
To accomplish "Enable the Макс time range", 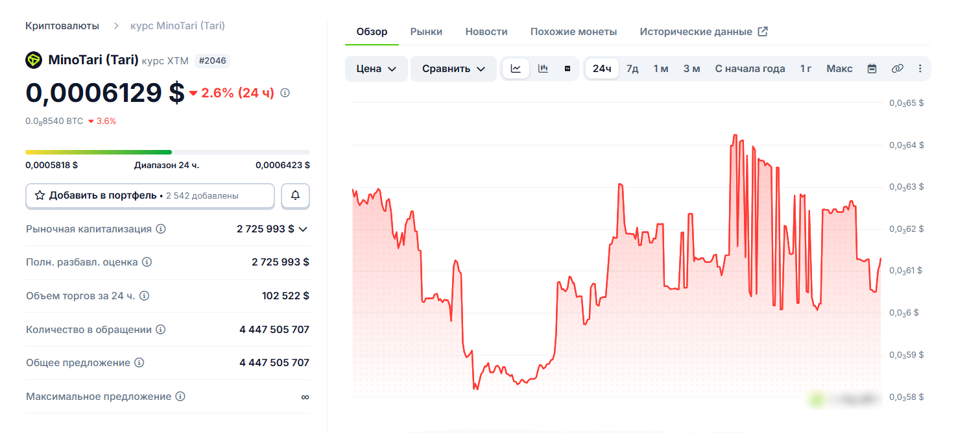I will (x=839, y=68).
